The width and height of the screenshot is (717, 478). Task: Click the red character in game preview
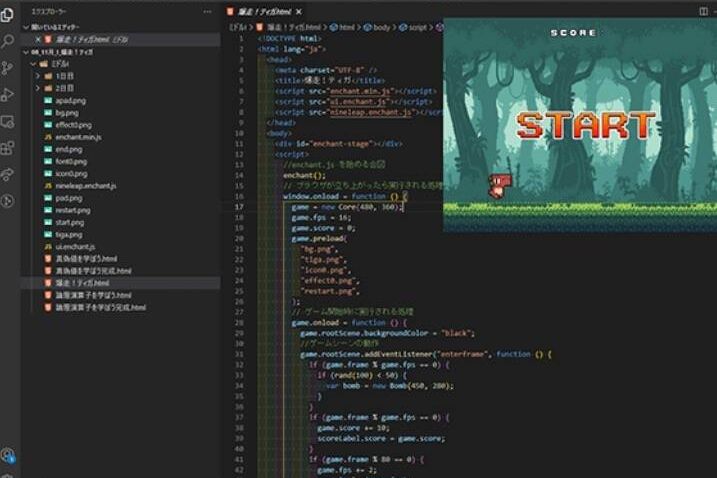[499, 185]
